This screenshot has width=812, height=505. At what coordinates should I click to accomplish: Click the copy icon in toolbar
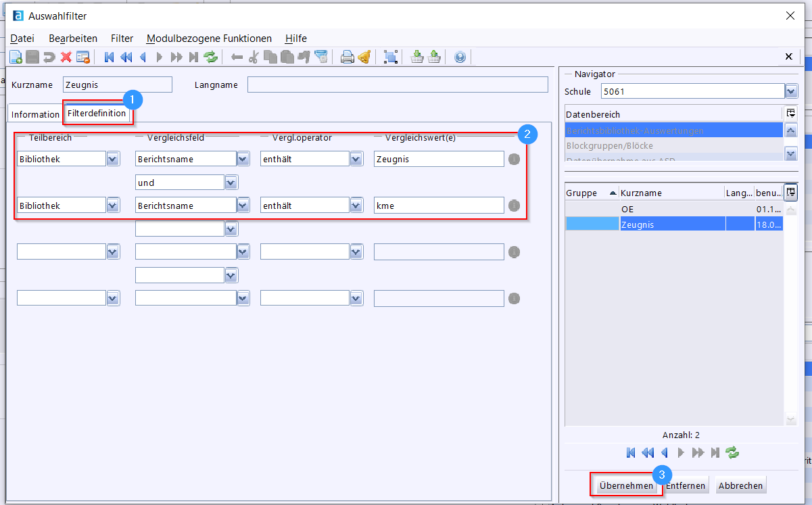tap(270, 57)
